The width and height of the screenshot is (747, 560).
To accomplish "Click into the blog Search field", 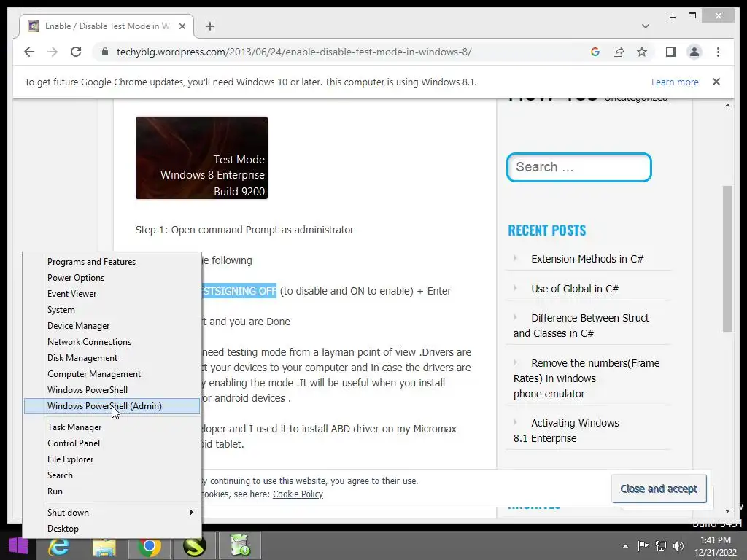I will pyautogui.click(x=578, y=167).
